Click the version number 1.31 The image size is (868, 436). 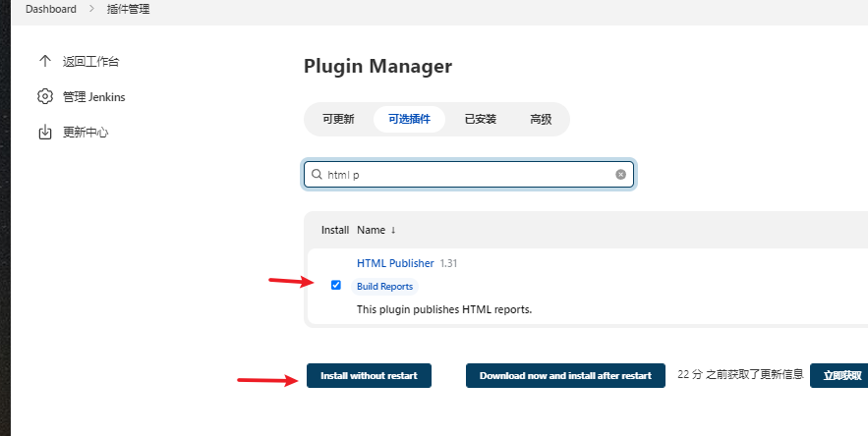click(x=448, y=263)
